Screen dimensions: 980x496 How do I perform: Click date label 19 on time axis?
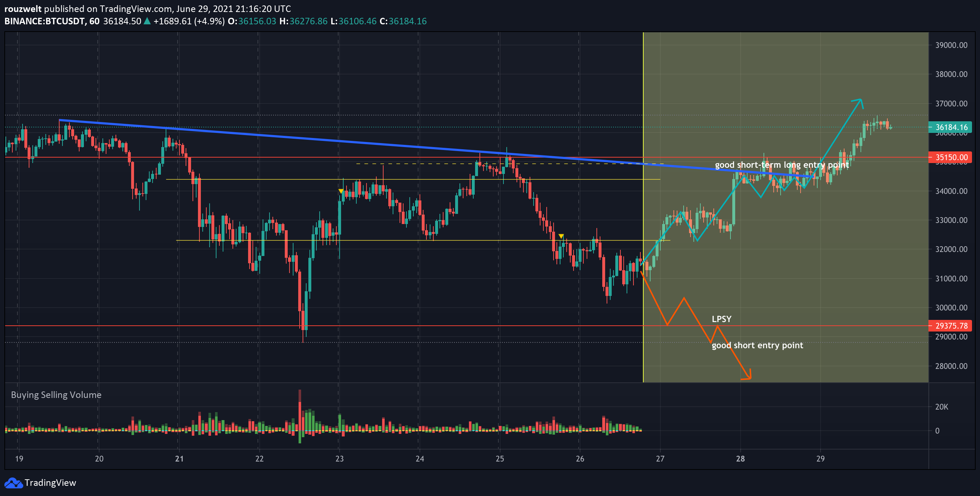(19, 459)
